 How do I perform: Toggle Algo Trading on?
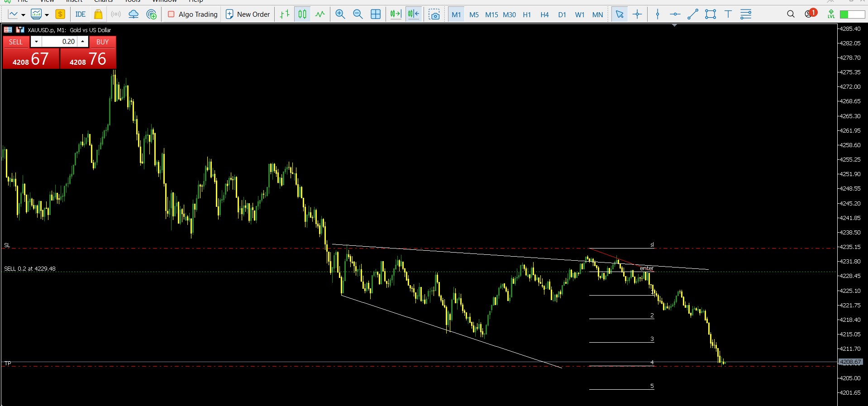click(x=193, y=14)
